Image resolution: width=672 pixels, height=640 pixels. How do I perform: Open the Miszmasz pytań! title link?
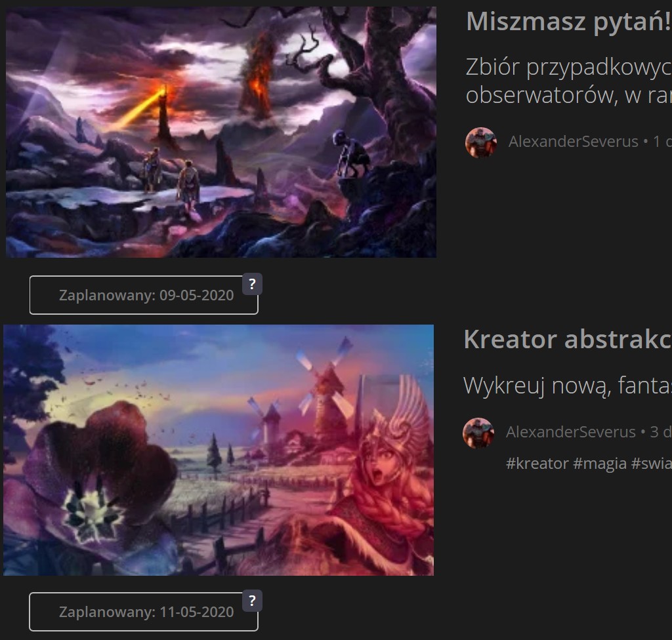point(569,22)
